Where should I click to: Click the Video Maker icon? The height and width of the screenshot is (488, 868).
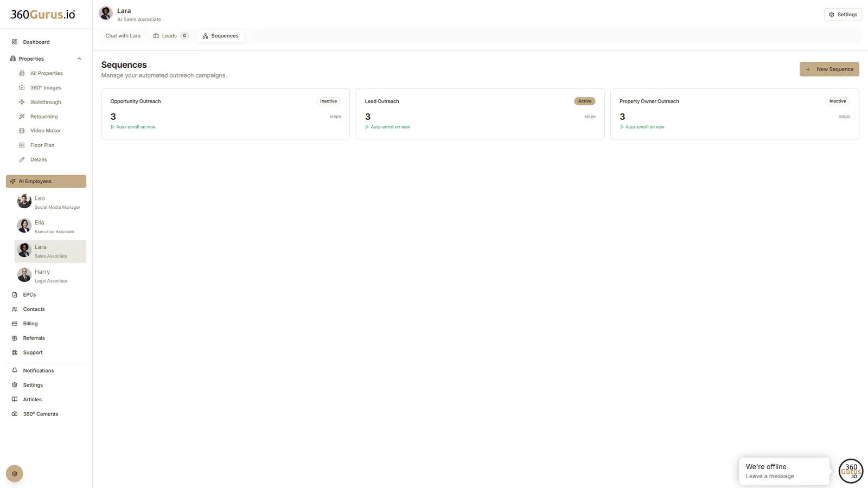[22, 131]
